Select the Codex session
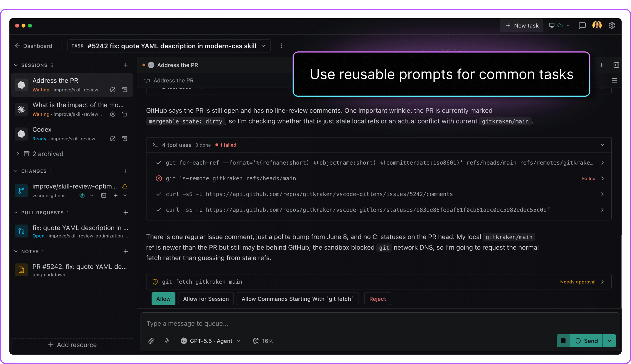Image resolution: width=631 pixels, height=364 pixels. point(72,134)
